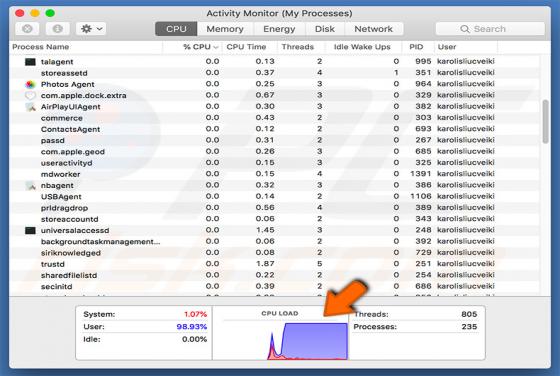
Task: Select the storeassetd process row
Action: click(x=274, y=73)
